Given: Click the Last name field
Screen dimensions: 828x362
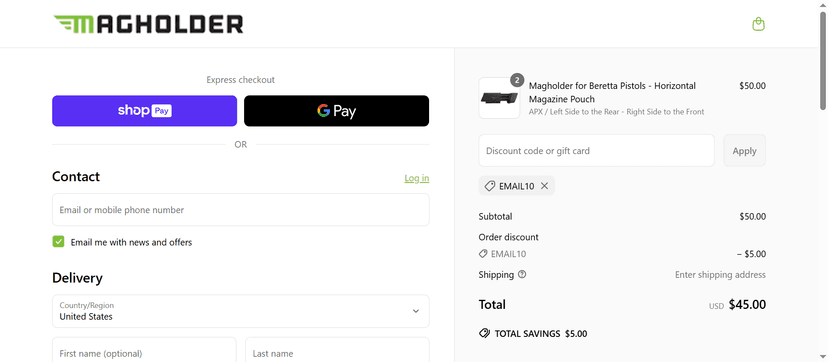Looking at the screenshot, I should [x=337, y=350].
